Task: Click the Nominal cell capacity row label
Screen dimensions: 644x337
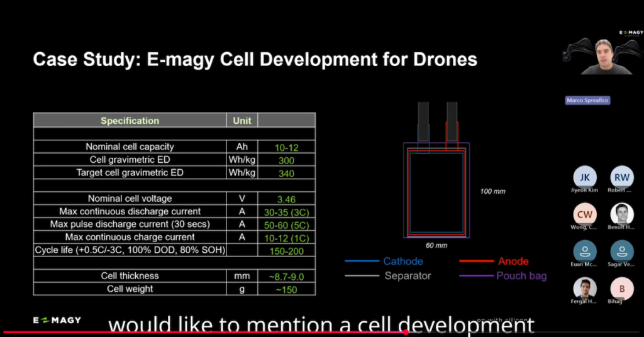Action: (x=130, y=146)
